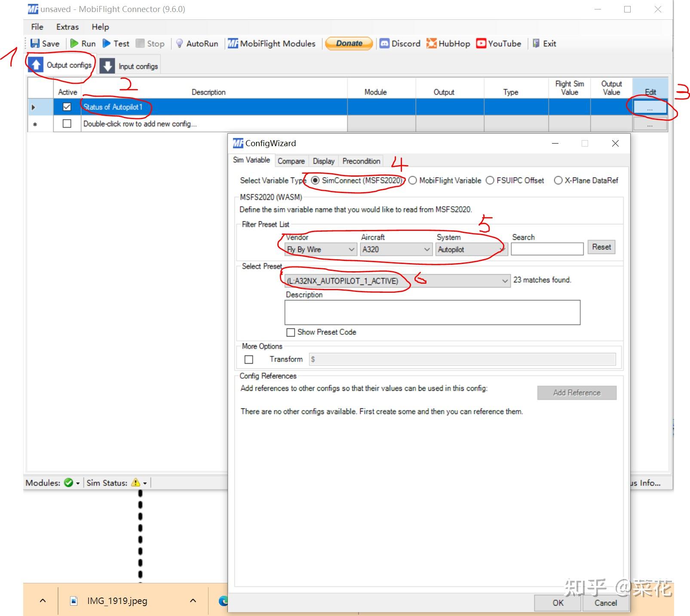
Task: Expand the Select Preset dropdown
Action: coord(397,281)
